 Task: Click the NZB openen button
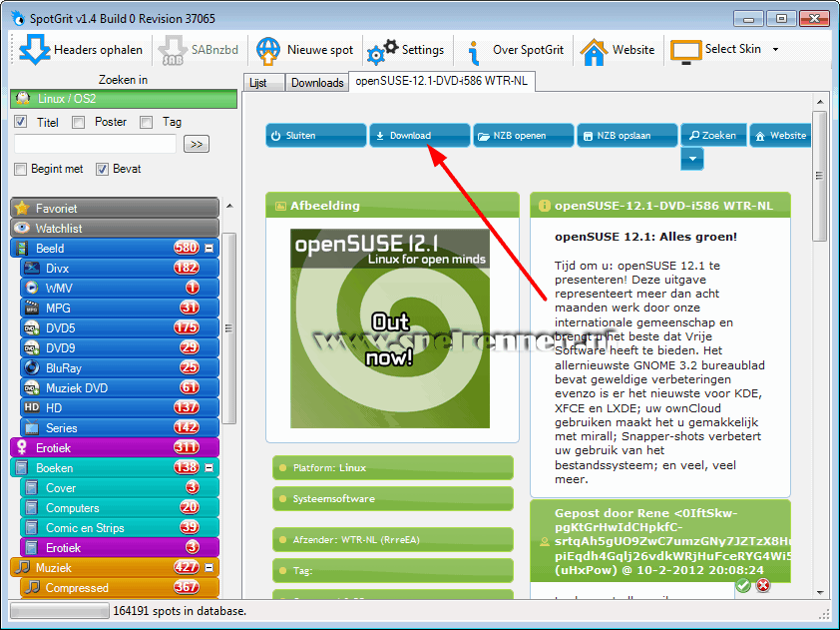pyautogui.click(x=524, y=135)
